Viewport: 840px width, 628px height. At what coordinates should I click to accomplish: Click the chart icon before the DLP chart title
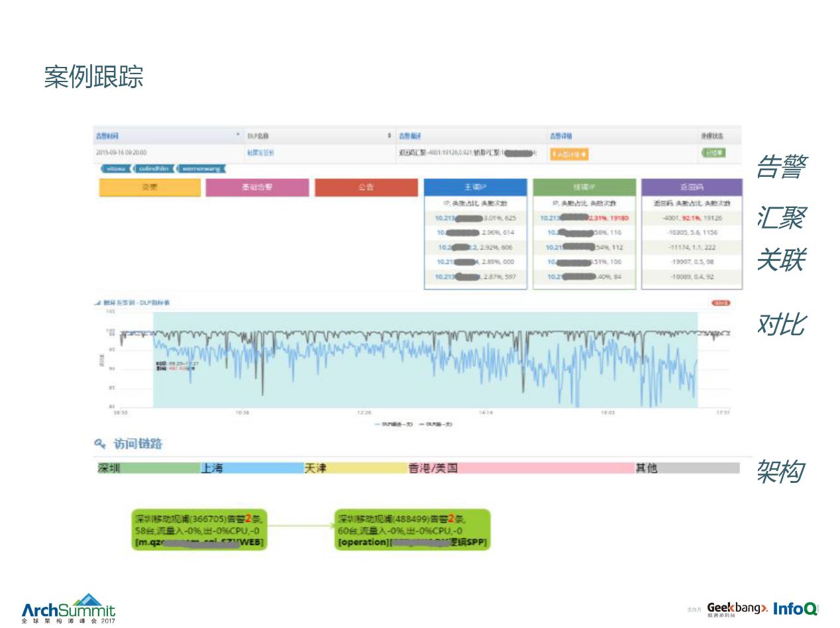[97, 303]
